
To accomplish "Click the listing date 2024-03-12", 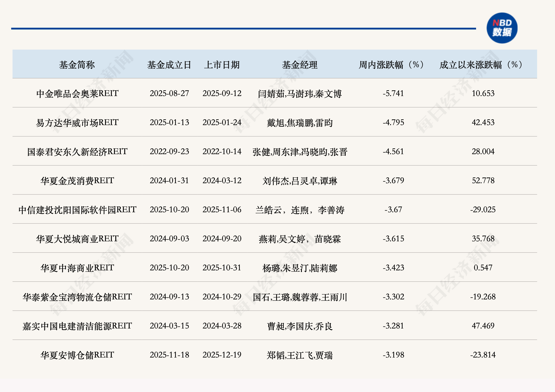I will point(222,180).
